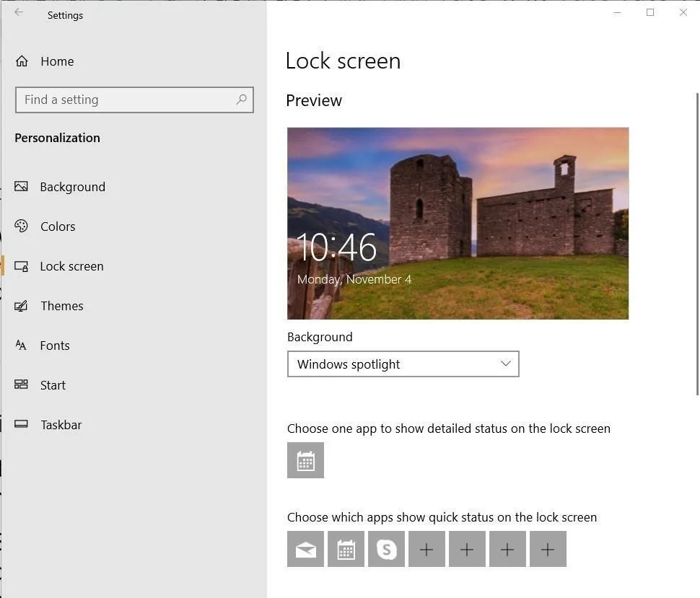Open the Colors personalization page

58,227
